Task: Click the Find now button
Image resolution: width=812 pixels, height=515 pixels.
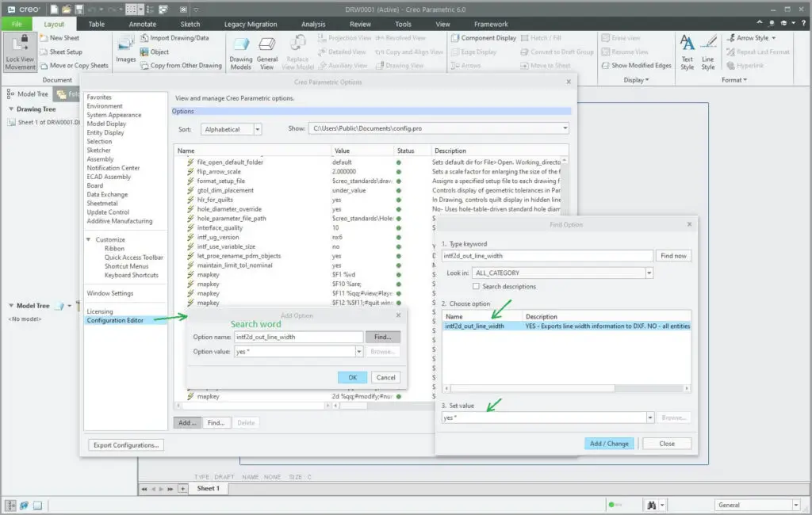Action: 674,256
